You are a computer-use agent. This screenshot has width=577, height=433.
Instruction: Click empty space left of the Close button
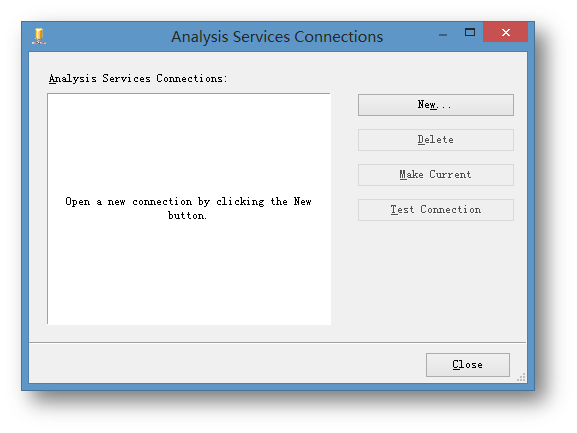point(227,365)
